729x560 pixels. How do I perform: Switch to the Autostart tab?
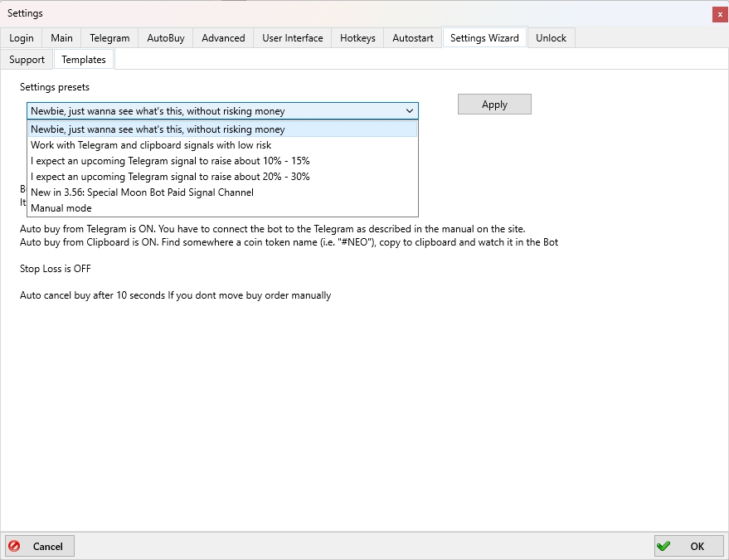click(412, 38)
